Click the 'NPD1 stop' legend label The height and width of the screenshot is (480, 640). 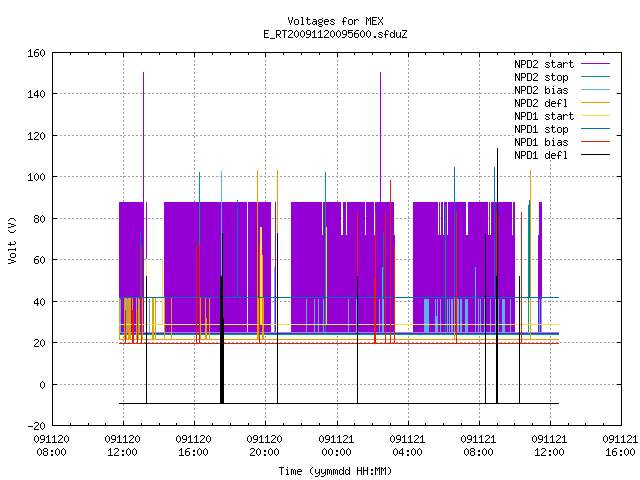pos(541,129)
